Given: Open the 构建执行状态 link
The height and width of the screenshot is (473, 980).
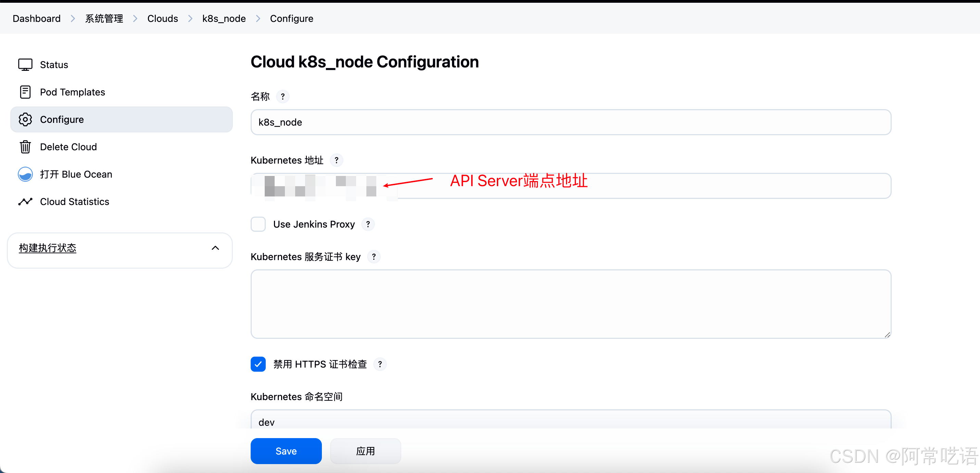Looking at the screenshot, I should (48, 248).
